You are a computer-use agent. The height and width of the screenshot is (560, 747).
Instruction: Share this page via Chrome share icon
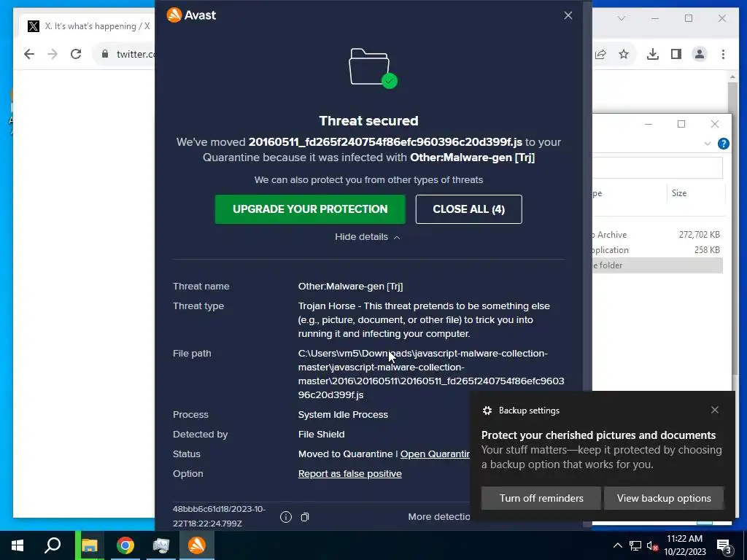coord(601,54)
